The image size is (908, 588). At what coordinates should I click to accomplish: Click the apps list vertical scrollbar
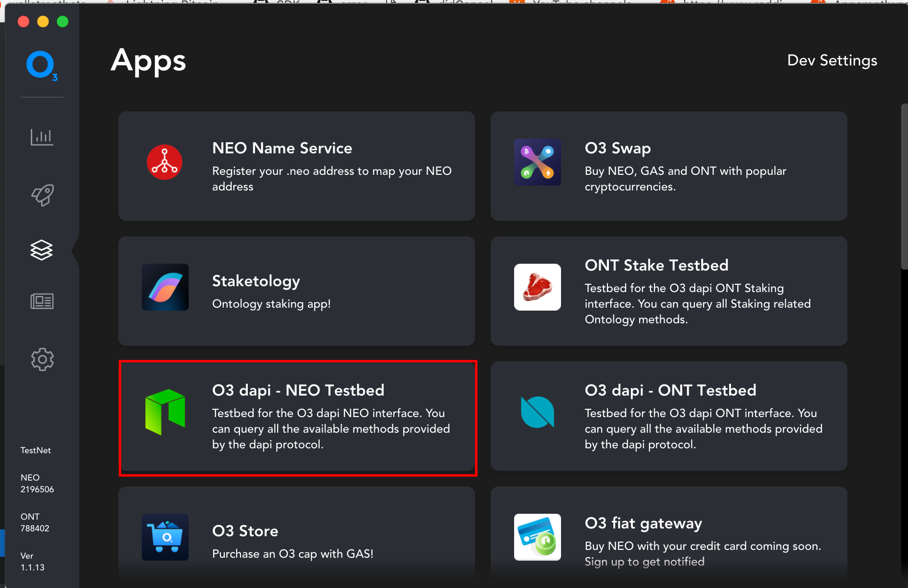pyautogui.click(x=904, y=186)
